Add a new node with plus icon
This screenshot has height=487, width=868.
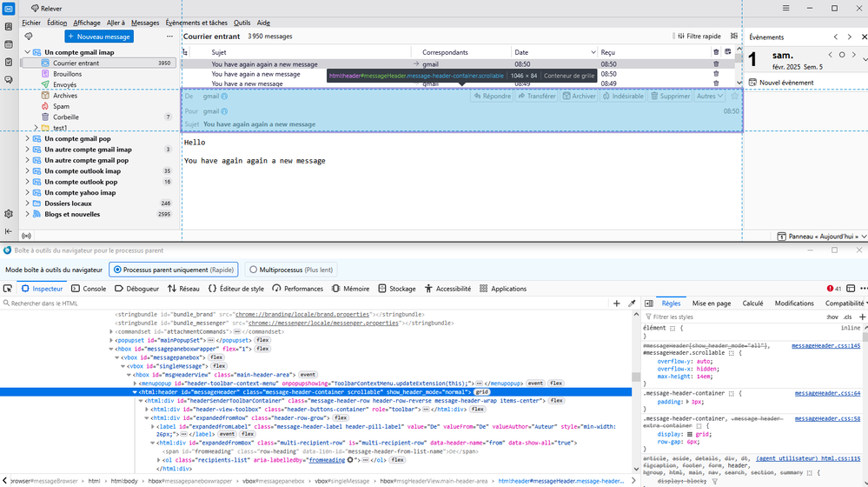point(617,304)
